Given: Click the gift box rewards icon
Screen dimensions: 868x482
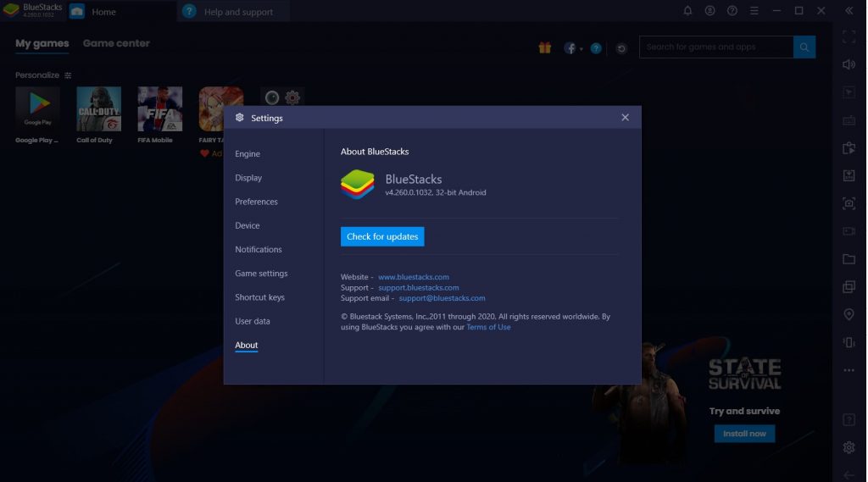Looking at the screenshot, I should pyautogui.click(x=545, y=47).
